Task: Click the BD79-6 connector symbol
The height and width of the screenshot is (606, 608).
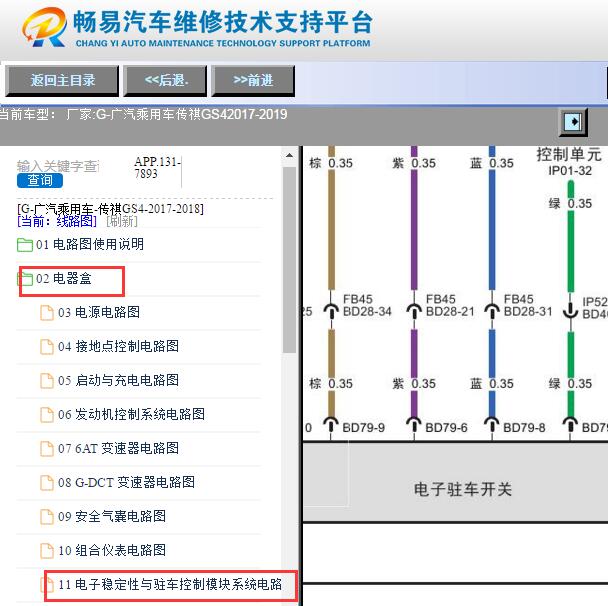Action: 414,424
